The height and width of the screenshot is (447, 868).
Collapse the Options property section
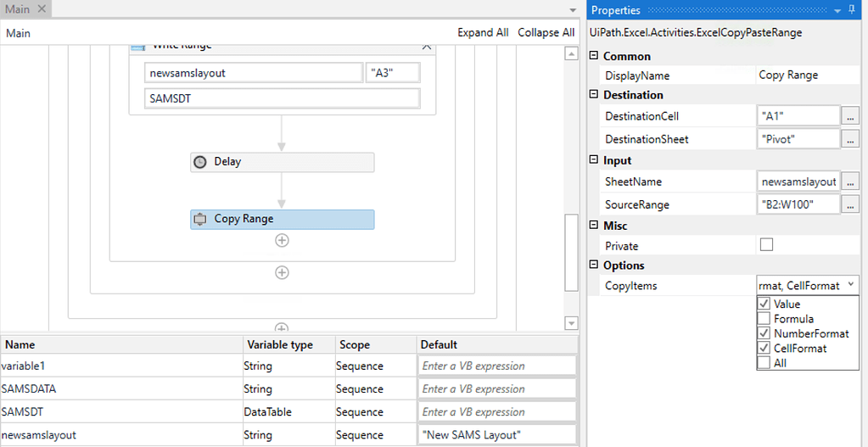tap(594, 265)
